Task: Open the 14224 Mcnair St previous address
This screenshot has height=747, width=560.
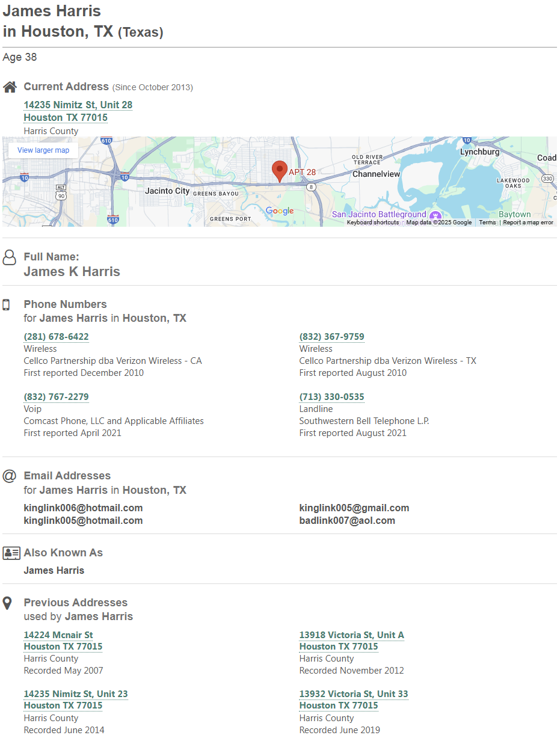Action: point(58,635)
